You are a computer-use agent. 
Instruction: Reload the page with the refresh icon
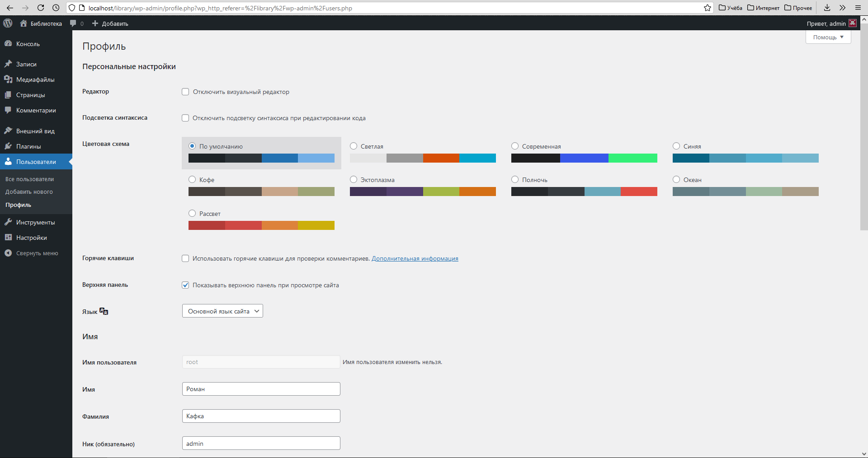click(41, 8)
